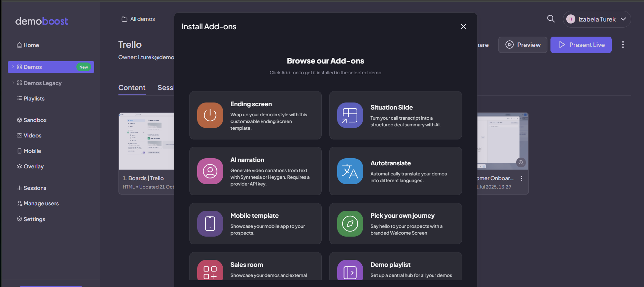Click the zoom icon on right thumbnail

pos(521,163)
